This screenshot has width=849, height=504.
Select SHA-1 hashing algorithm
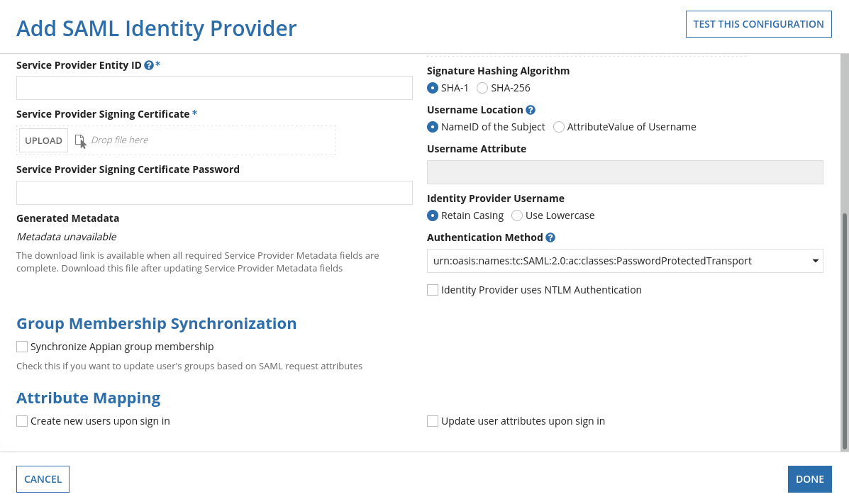433,88
